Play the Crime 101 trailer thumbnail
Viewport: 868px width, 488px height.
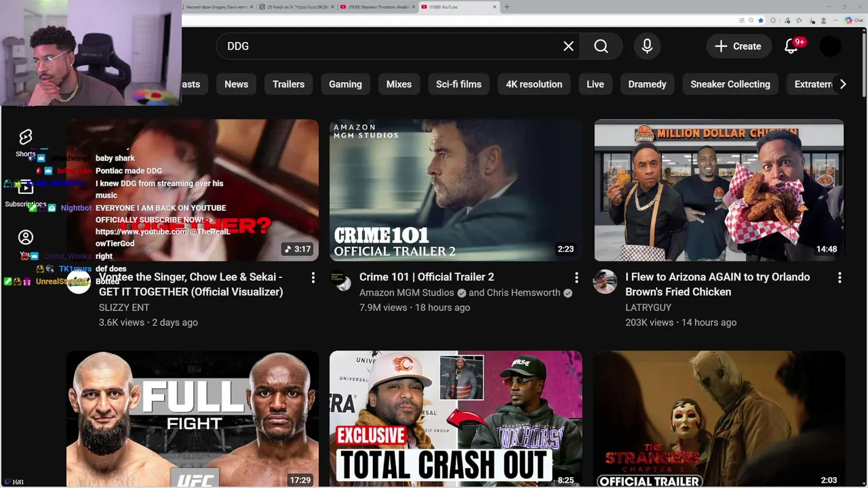tap(456, 190)
